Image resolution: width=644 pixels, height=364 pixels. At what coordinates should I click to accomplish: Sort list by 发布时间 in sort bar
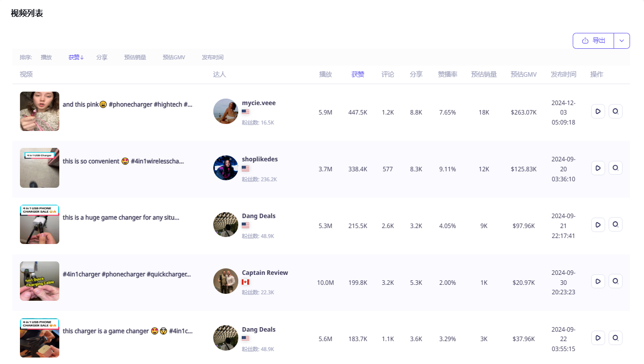click(x=212, y=57)
